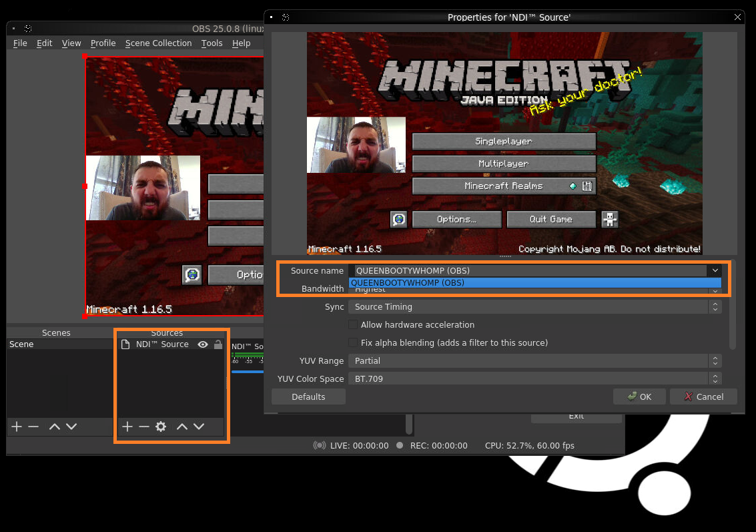The image size is (756, 532).
Task: Move source up in Sources list
Action: [181, 427]
